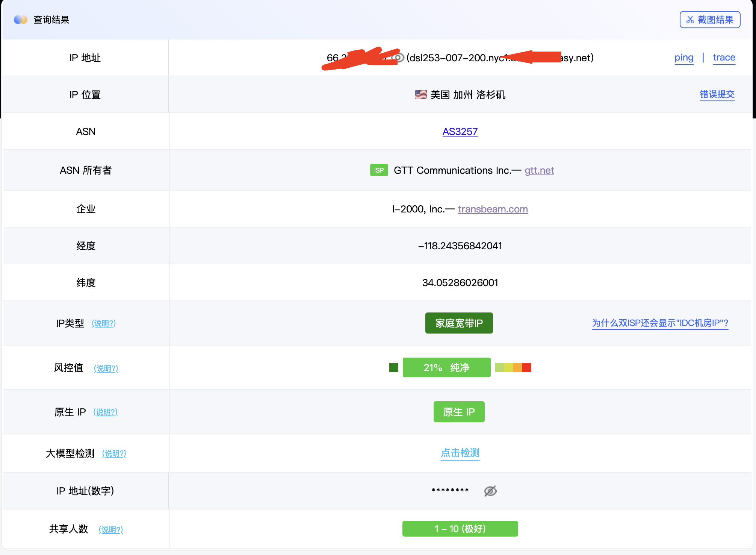Open the trace link
The height and width of the screenshot is (555, 756).
click(x=724, y=58)
